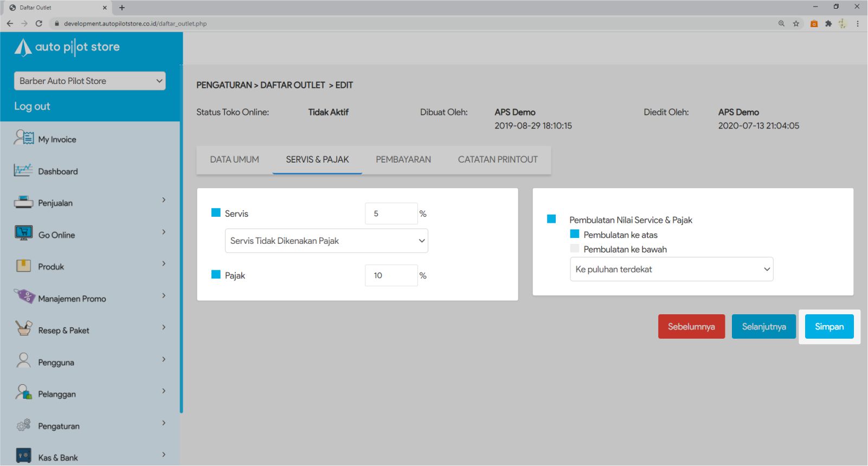Enable Pembulatan ke bawah option
This screenshot has width=868, height=466.
click(575, 249)
